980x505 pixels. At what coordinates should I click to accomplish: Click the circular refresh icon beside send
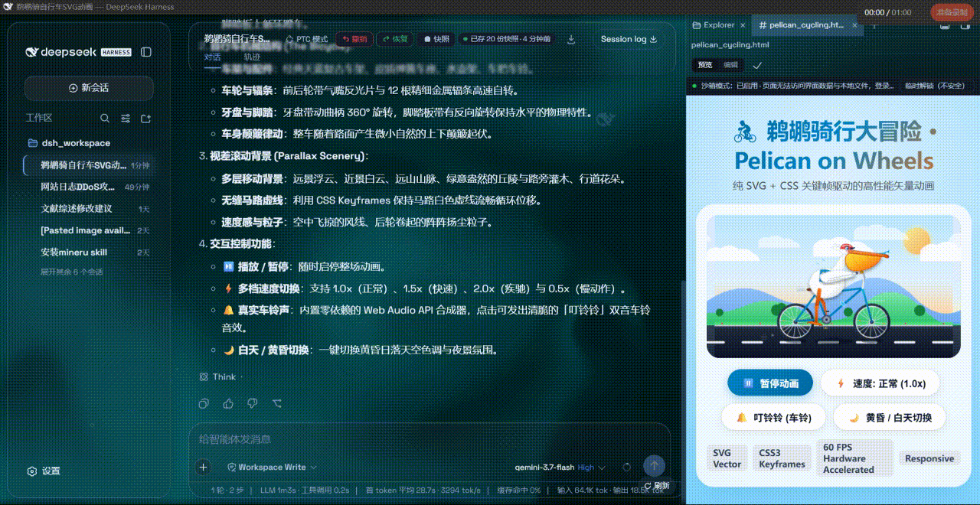(x=627, y=467)
